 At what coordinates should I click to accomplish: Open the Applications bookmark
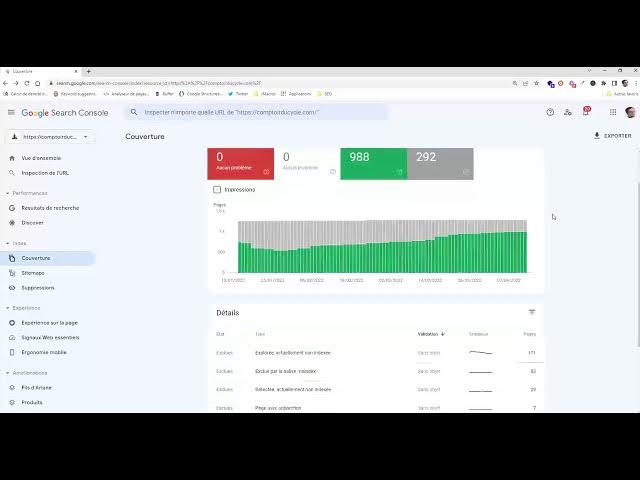point(296,94)
